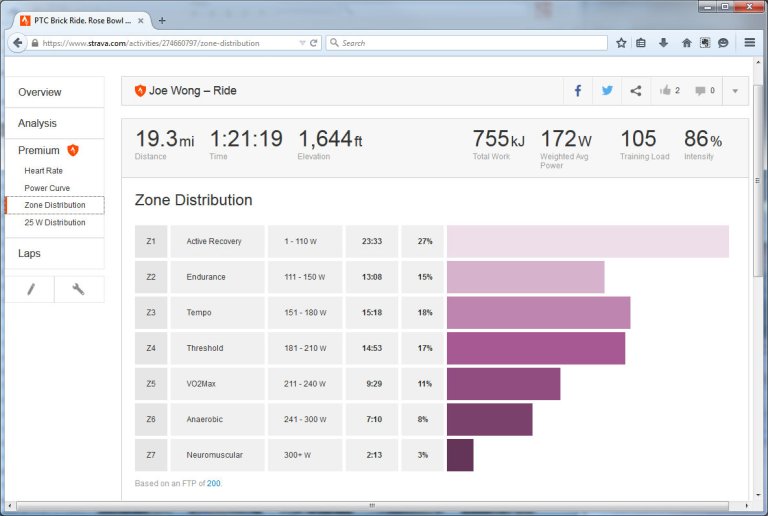Open the 25 W Distribution page
Viewport: 768px width, 516px height.
[55, 222]
